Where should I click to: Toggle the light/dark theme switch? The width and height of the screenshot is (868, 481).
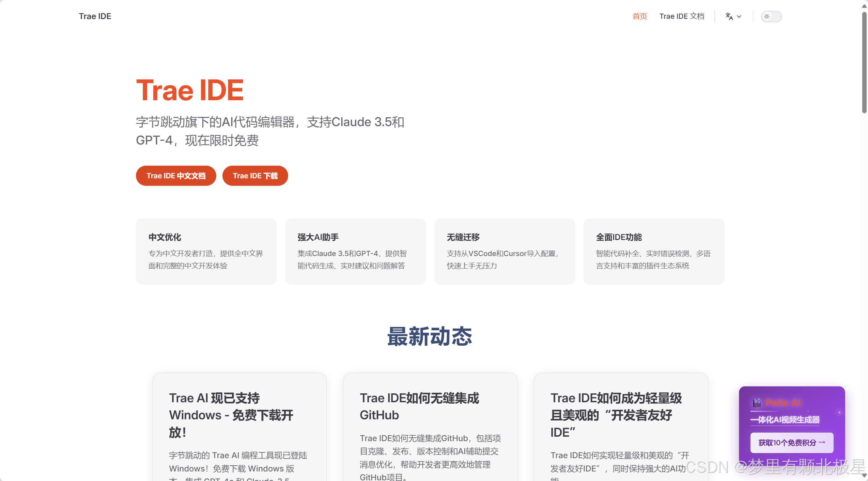point(771,16)
